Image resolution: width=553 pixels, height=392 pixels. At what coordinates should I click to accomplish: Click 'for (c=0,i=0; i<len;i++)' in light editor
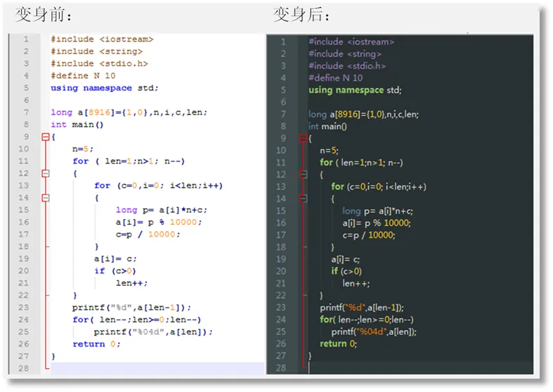tap(159, 185)
